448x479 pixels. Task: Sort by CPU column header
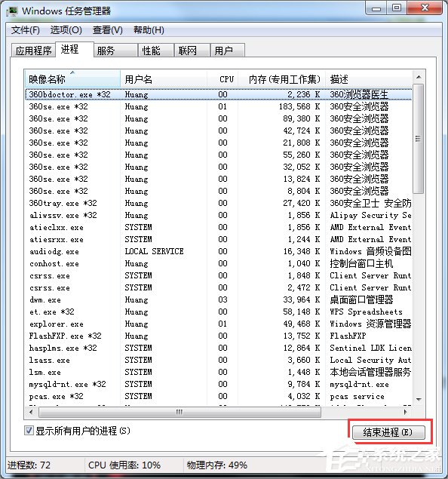[x=222, y=79]
